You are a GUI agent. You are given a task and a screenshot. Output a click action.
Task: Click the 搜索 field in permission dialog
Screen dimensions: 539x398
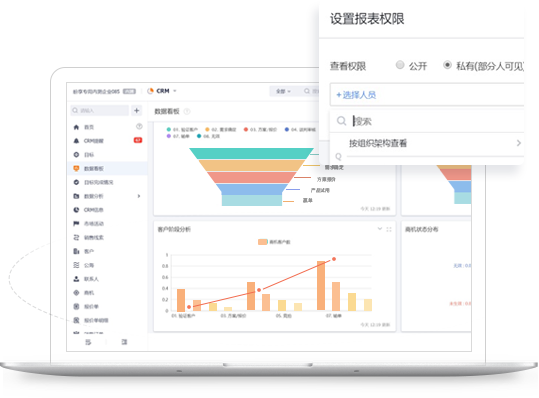pos(427,121)
